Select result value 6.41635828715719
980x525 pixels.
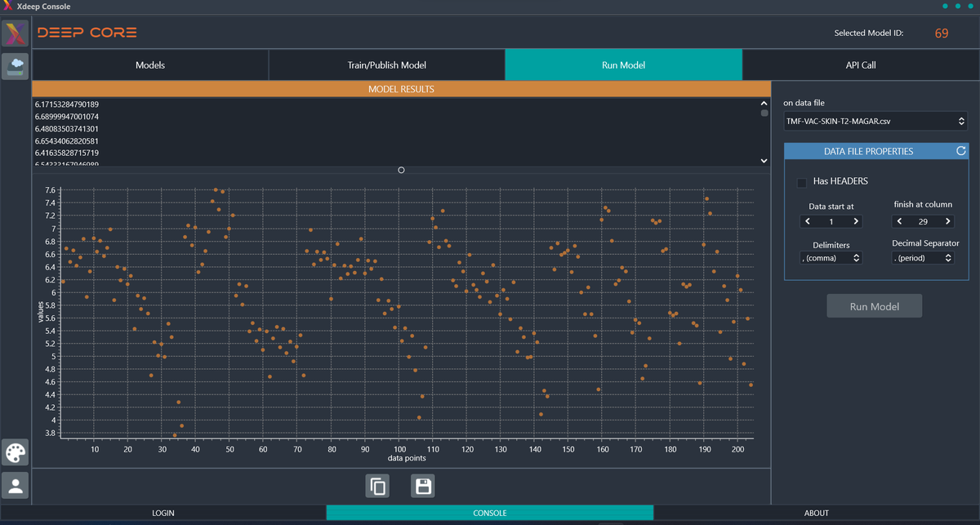click(67, 153)
